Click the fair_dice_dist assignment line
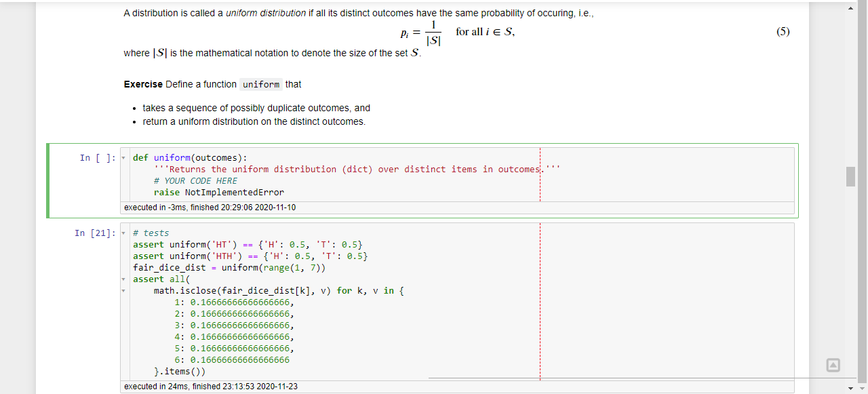868x394 pixels. click(229, 268)
